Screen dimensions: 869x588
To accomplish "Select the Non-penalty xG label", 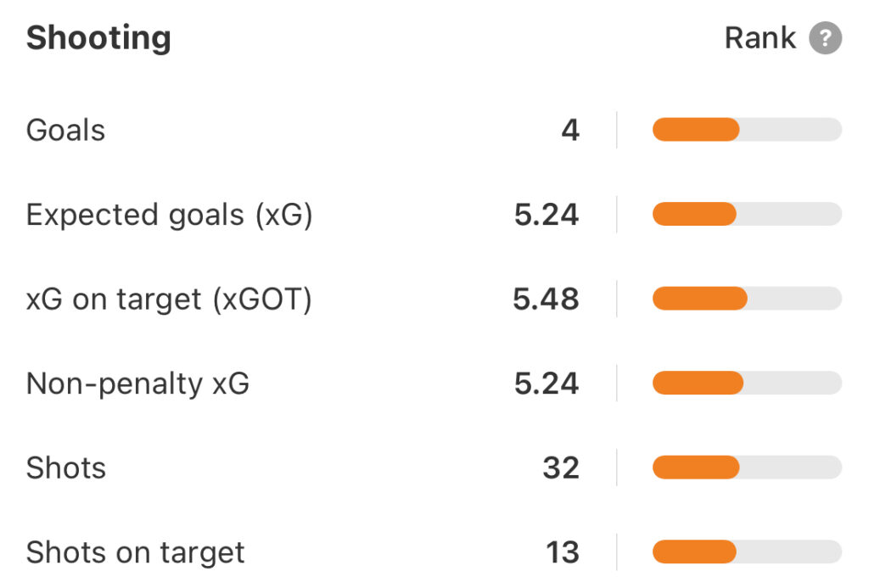I will pos(138,384).
